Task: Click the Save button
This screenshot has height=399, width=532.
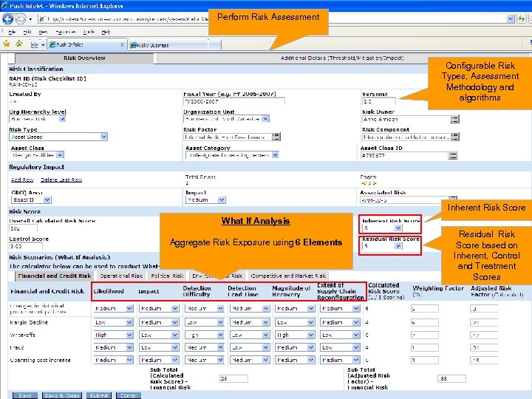Action: click(x=25, y=395)
